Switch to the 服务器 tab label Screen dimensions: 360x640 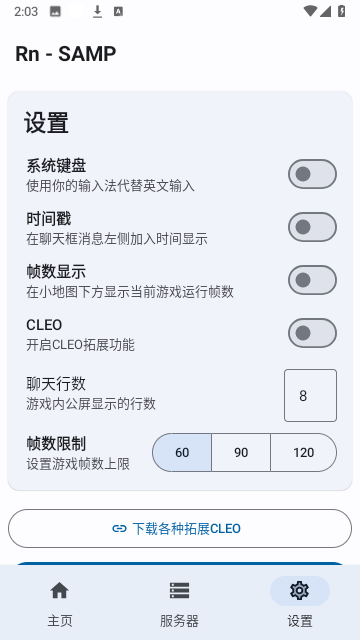(x=179, y=621)
